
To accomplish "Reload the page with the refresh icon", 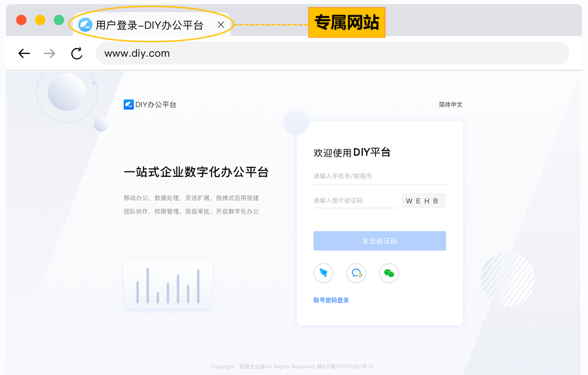I will 77,54.
